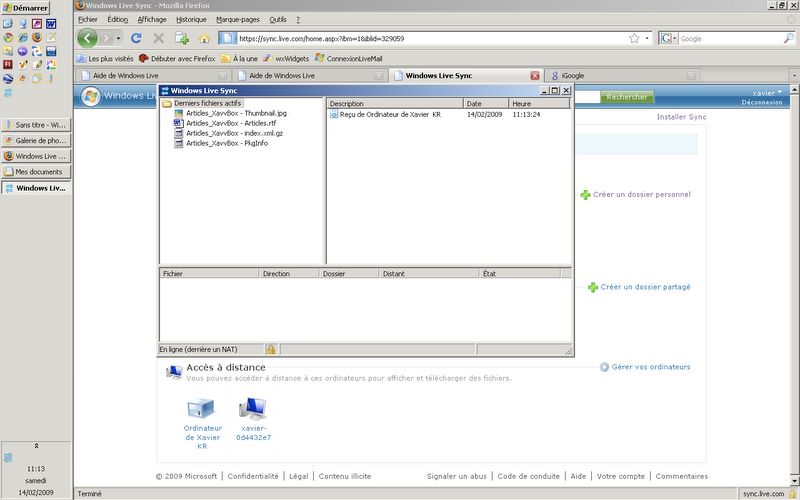
Task: Select Articles_XavvBox - Thumbnail.jpg file
Action: tap(231, 113)
